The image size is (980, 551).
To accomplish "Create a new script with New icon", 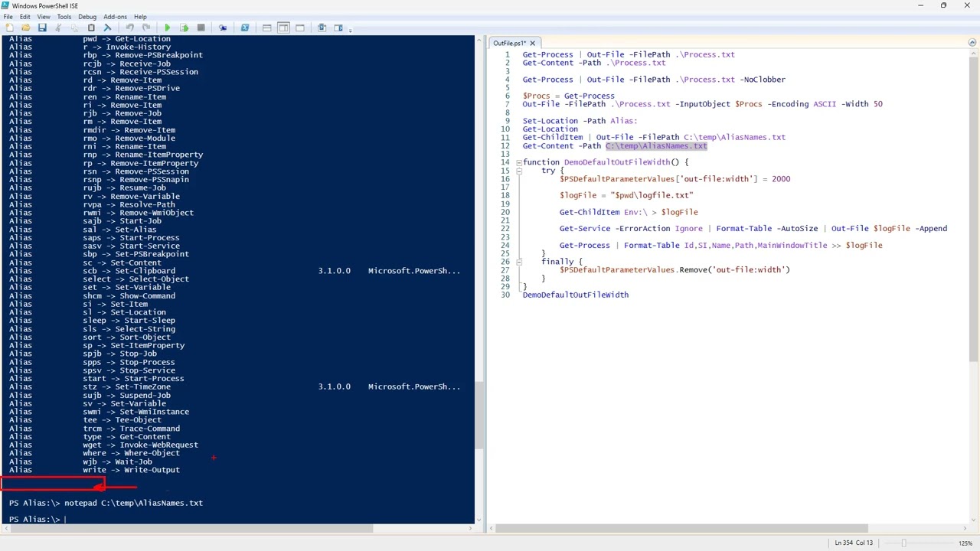I will point(9,28).
